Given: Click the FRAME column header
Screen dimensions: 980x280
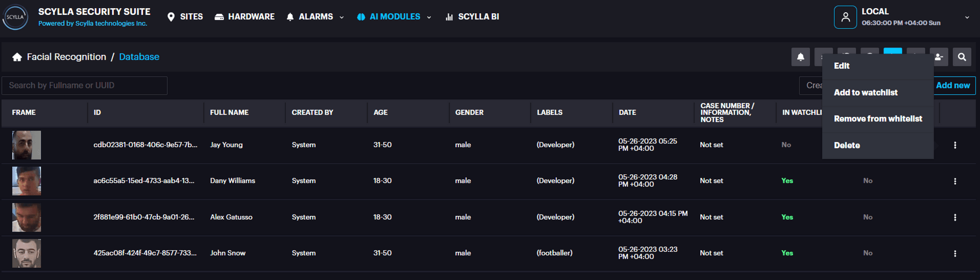Looking at the screenshot, I should tap(24, 112).
